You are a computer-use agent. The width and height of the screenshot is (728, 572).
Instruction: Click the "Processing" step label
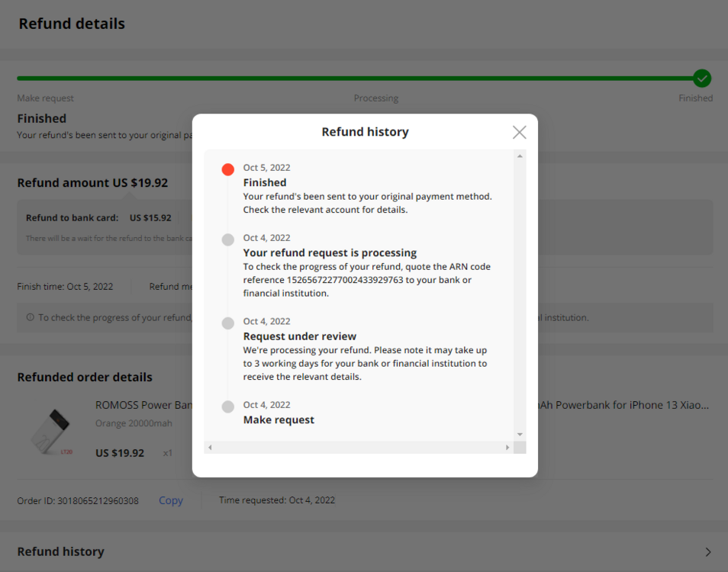pos(375,98)
